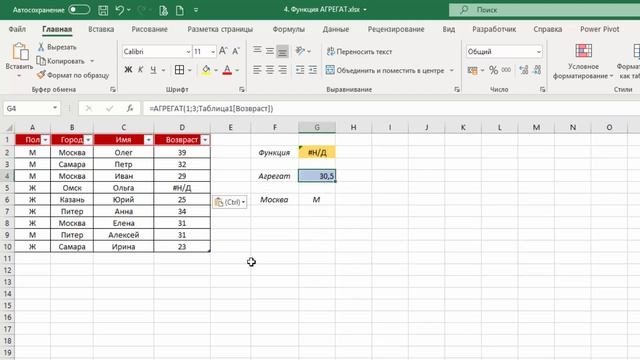The height and width of the screenshot is (360, 640).
Task: Align text to the middle of cell
Action: [x=270, y=51]
